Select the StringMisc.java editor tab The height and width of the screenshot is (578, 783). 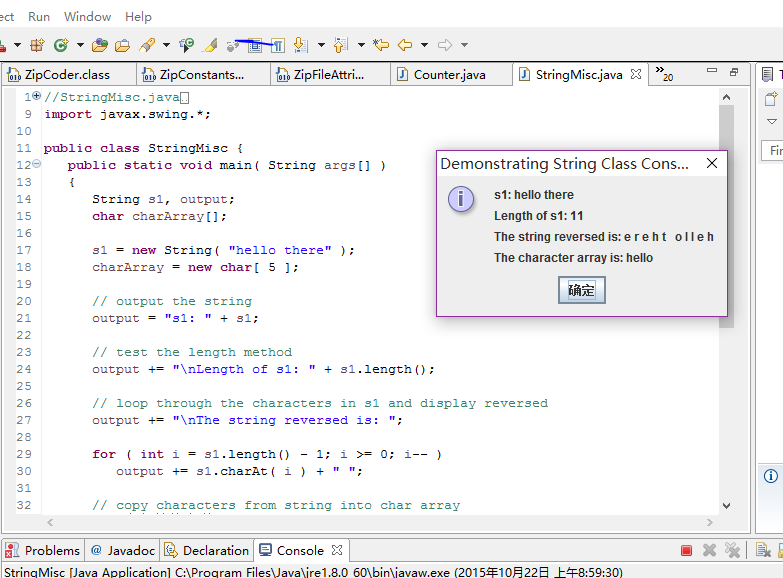(x=578, y=74)
